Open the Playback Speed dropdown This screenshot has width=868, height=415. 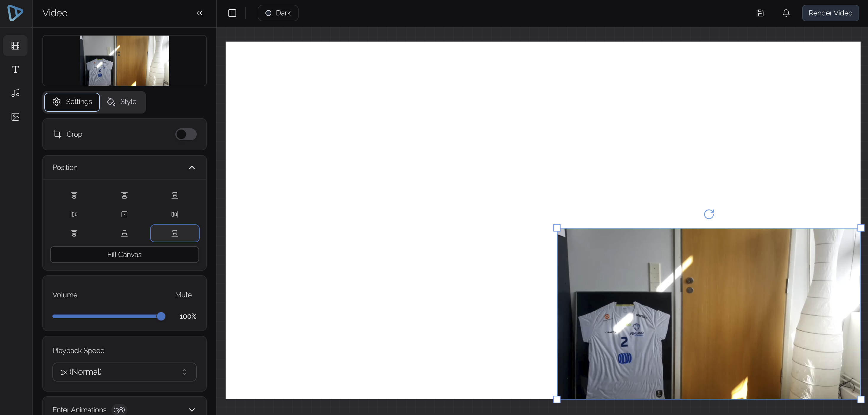coord(124,372)
